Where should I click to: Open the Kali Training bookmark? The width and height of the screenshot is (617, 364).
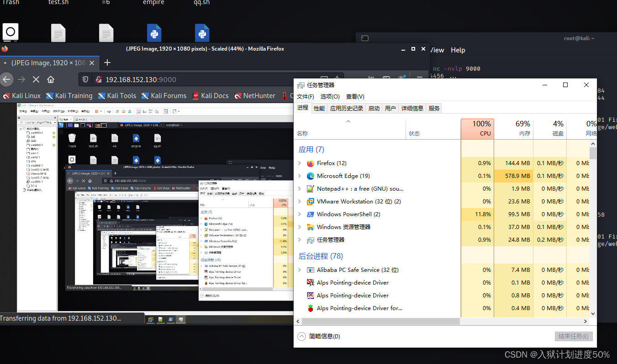[x=69, y=96]
